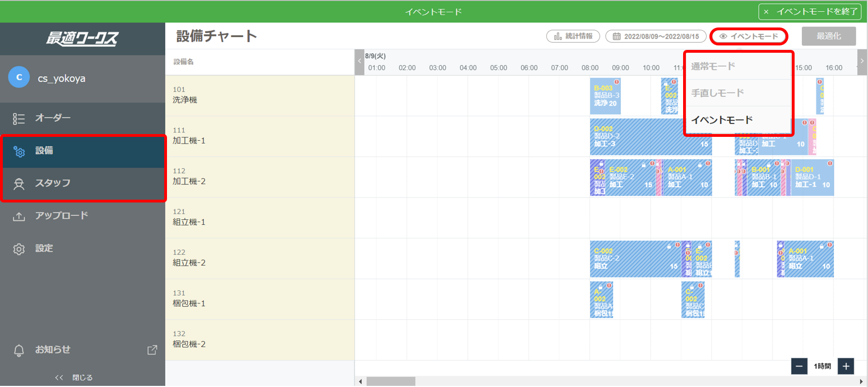Open the 2022/08/09～2022/08/15 date range picker
Image resolution: width=868 pixels, height=387 pixels.
coord(656,36)
